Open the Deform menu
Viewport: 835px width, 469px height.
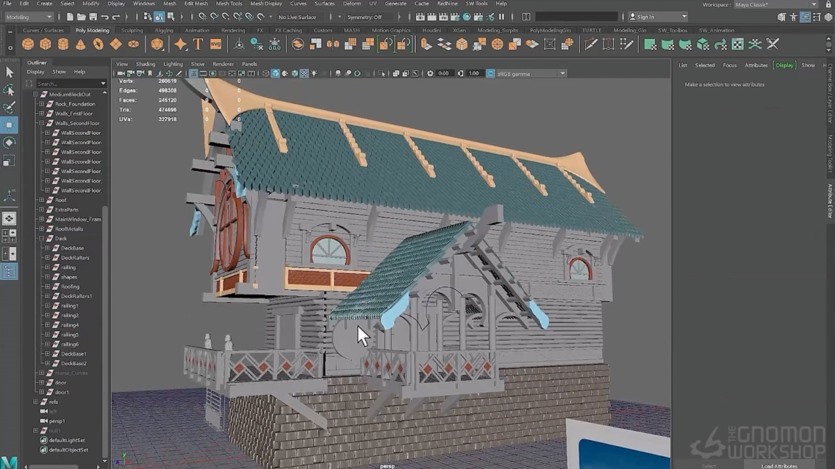click(352, 4)
